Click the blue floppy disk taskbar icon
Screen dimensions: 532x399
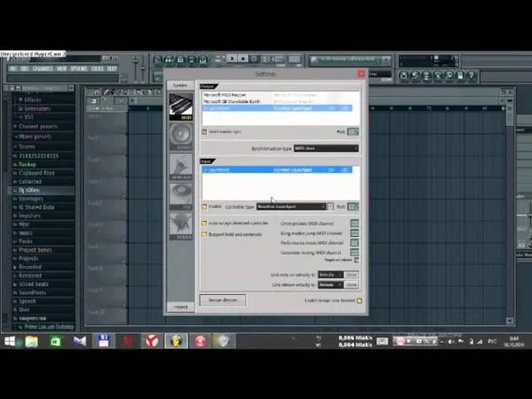click(103, 341)
